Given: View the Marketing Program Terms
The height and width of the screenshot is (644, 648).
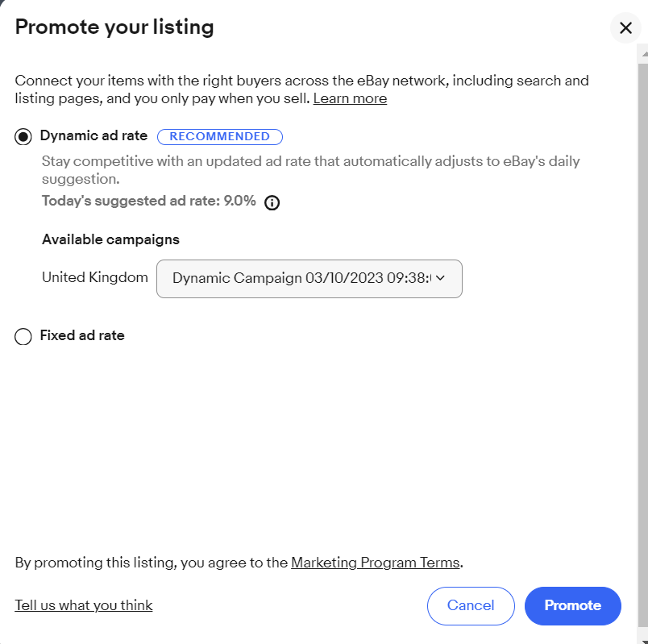Looking at the screenshot, I should [375, 563].
